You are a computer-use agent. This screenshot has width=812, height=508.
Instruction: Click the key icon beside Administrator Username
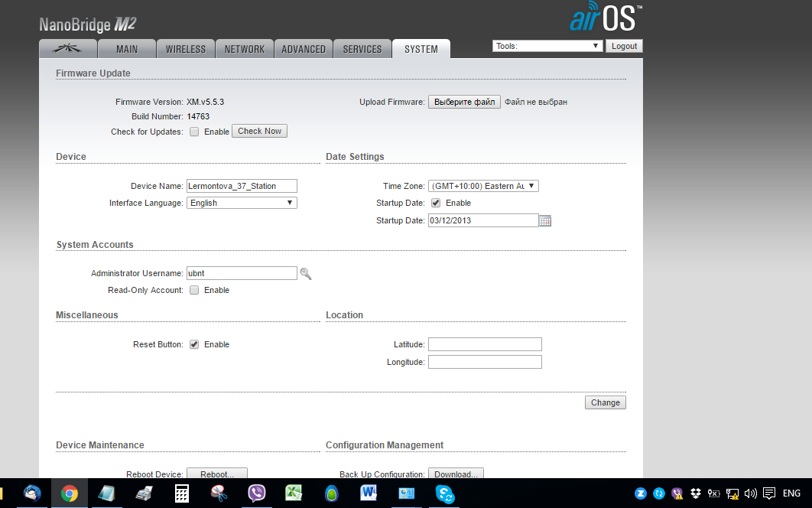pyautogui.click(x=306, y=274)
